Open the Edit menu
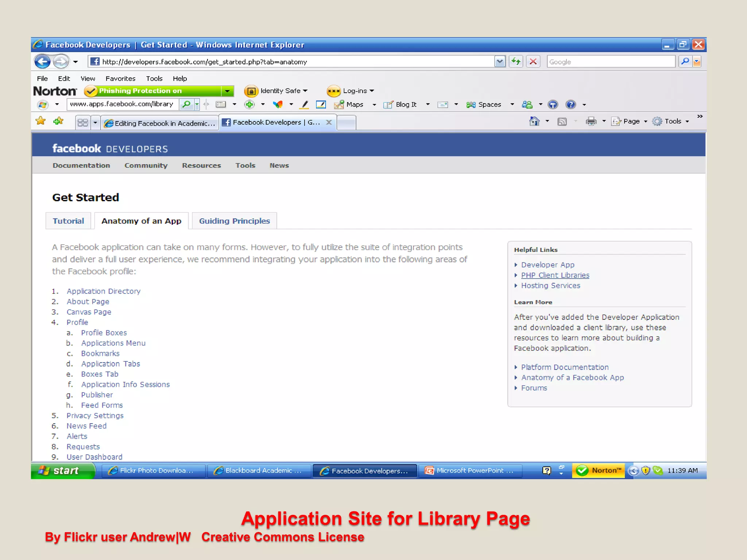The width and height of the screenshot is (747, 560). pos(64,78)
